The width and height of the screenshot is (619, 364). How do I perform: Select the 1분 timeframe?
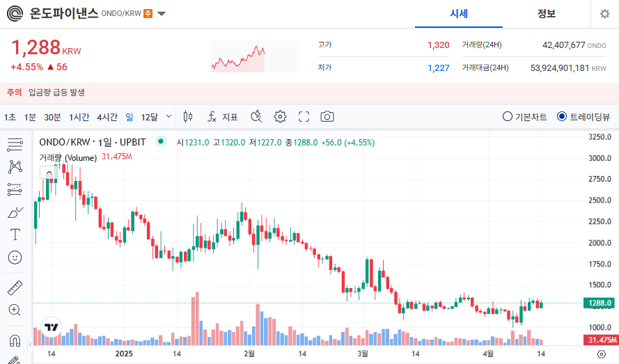tap(30, 117)
